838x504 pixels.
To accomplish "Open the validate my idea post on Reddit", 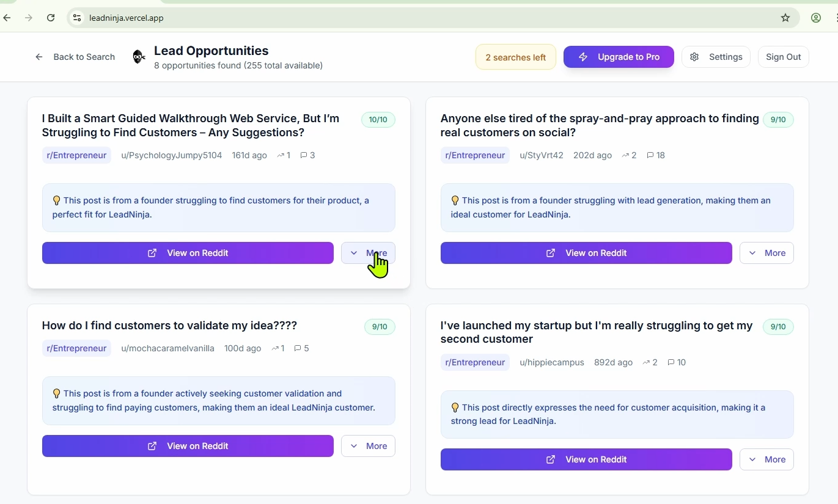I will (x=188, y=446).
